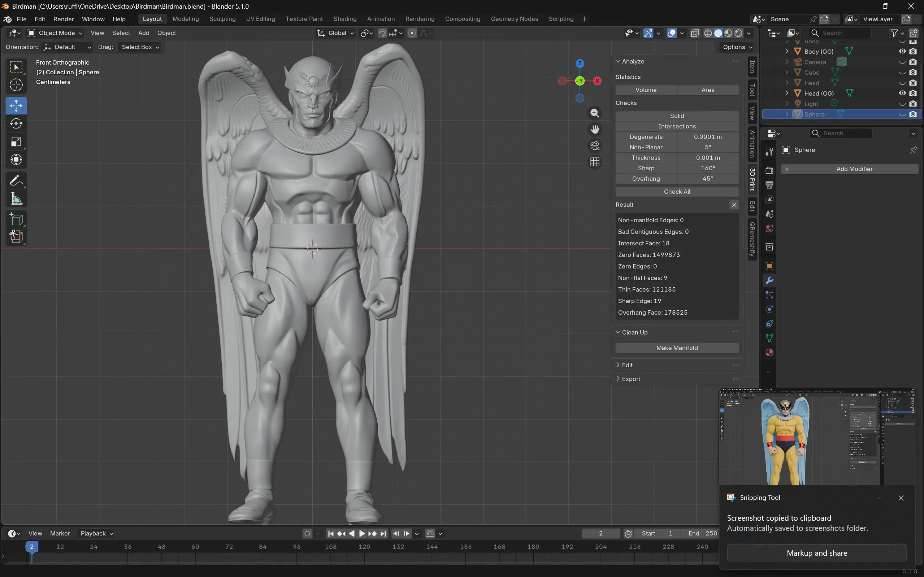Show the Sphere object in viewport

tap(902, 114)
